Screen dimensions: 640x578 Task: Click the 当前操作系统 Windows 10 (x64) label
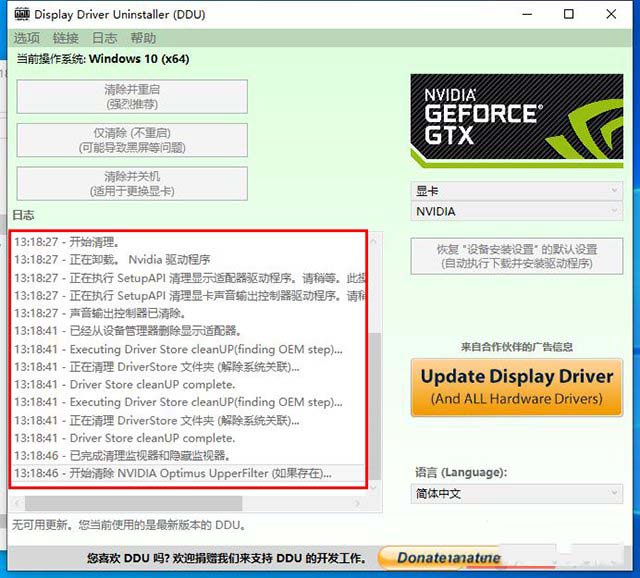(103, 59)
